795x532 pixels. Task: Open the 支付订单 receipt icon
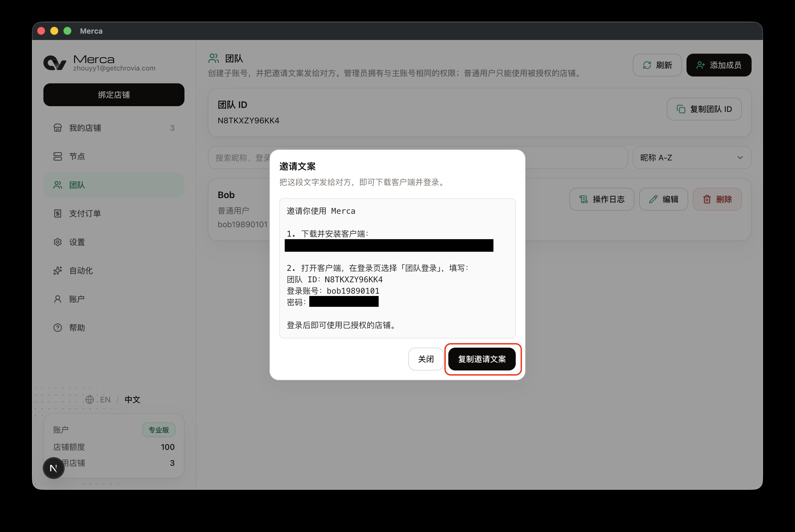coord(58,213)
